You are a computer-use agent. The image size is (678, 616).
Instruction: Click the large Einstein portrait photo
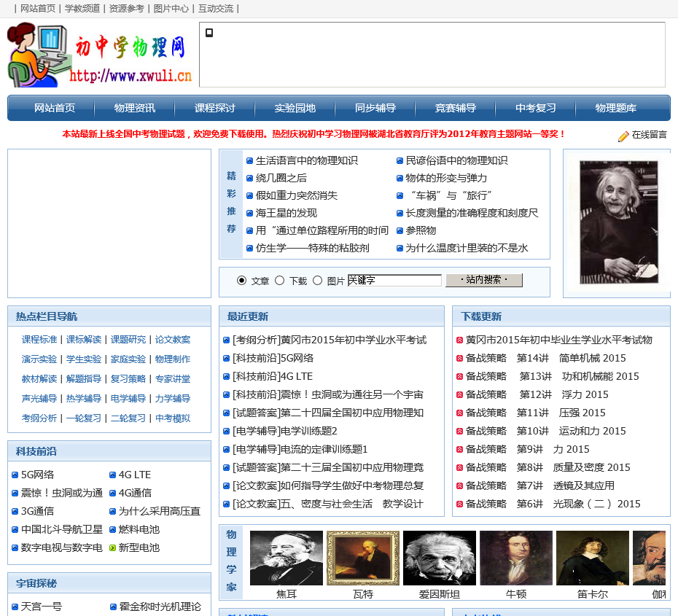(x=619, y=222)
